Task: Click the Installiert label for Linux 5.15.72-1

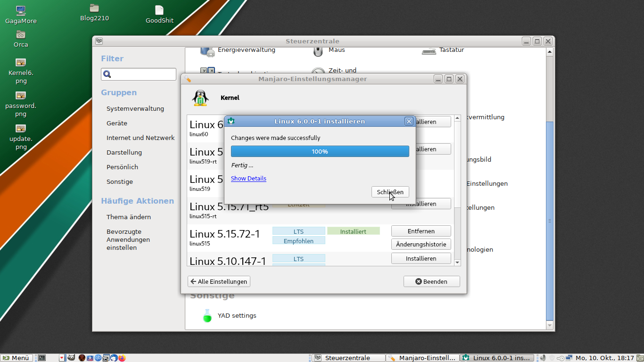Action: (x=353, y=231)
